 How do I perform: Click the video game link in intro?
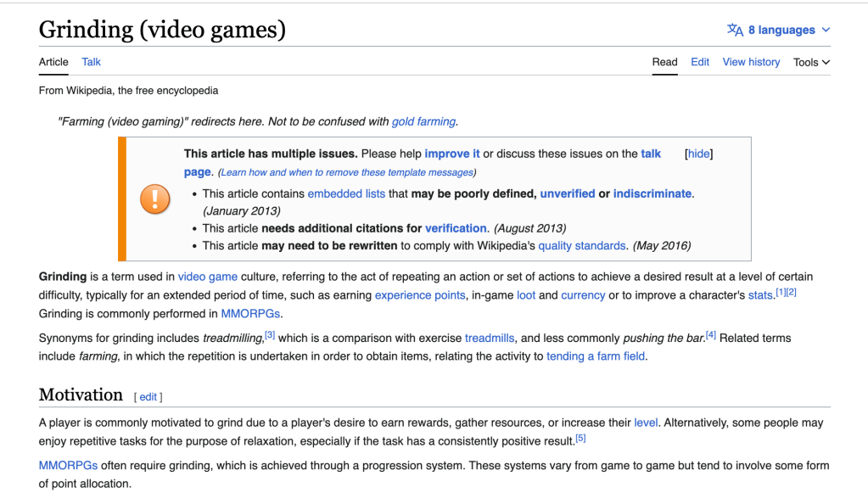click(208, 277)
